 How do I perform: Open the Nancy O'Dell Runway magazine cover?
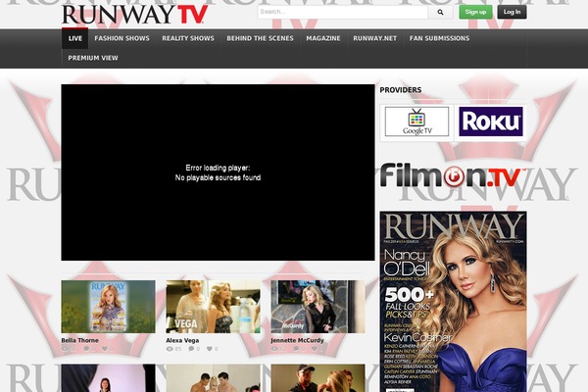tap(453, 302)
